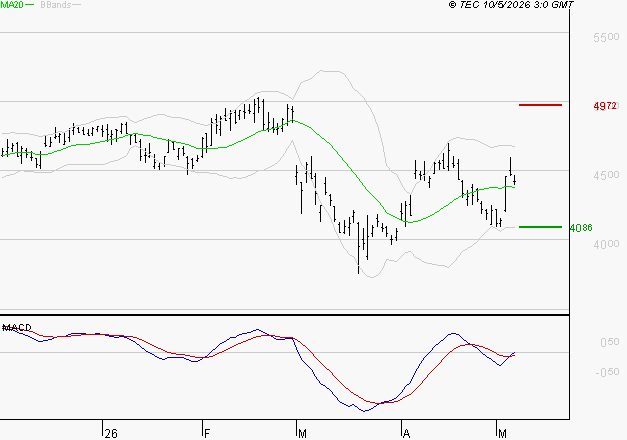The image size is (627, 440).
Task: Click the F February timeline marker
Action: pyautogui.click(x=207, y=433)
